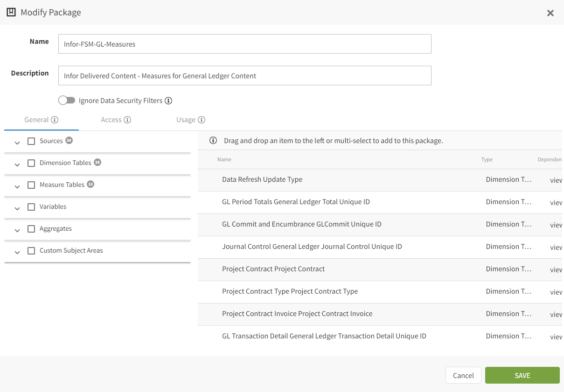Click the info icon in the drag-and-drop banner

pos(213,140)
